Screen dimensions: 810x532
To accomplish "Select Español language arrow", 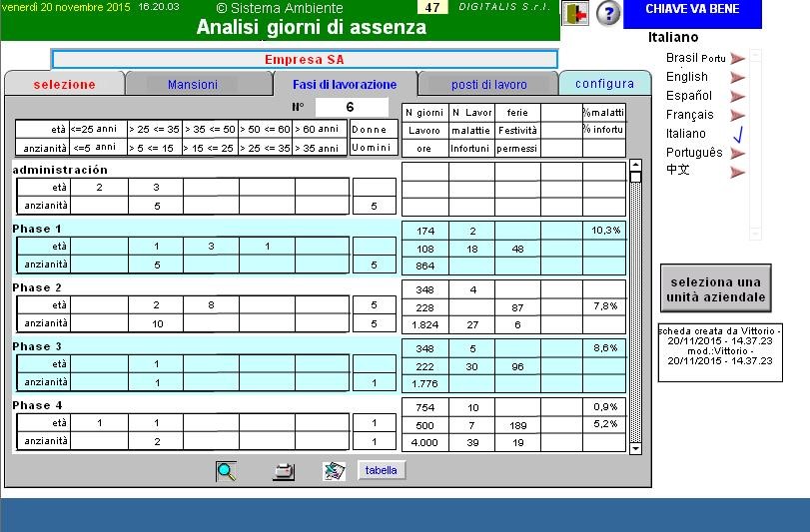I will click(738, 96).
